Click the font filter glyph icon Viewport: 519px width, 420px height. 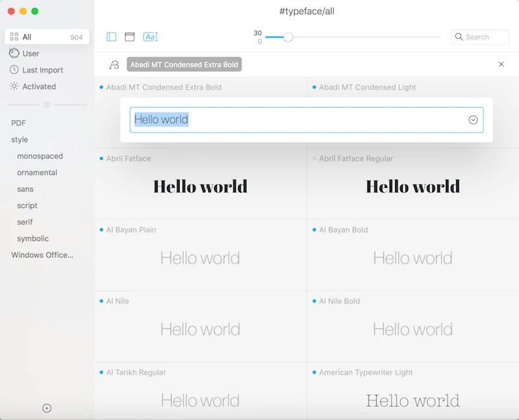point(115,64)
